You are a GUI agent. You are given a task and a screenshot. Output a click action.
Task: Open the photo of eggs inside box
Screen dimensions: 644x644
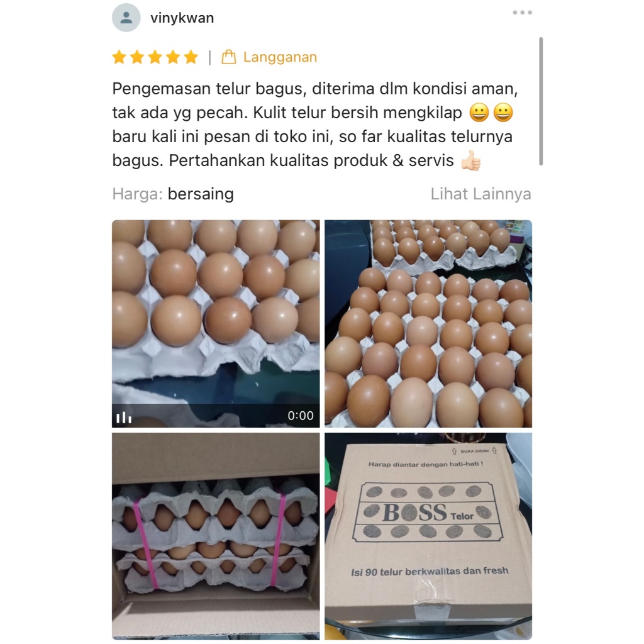(216, 536)
